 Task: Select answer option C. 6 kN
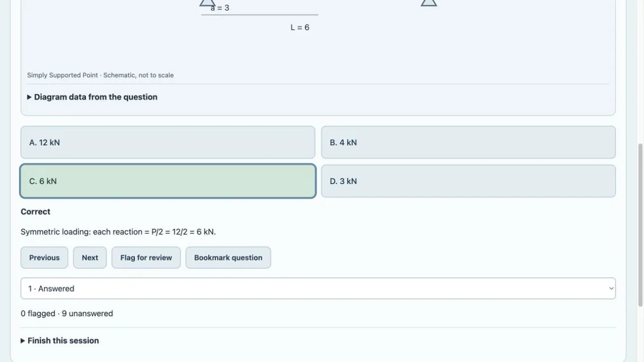coord(167,181)
